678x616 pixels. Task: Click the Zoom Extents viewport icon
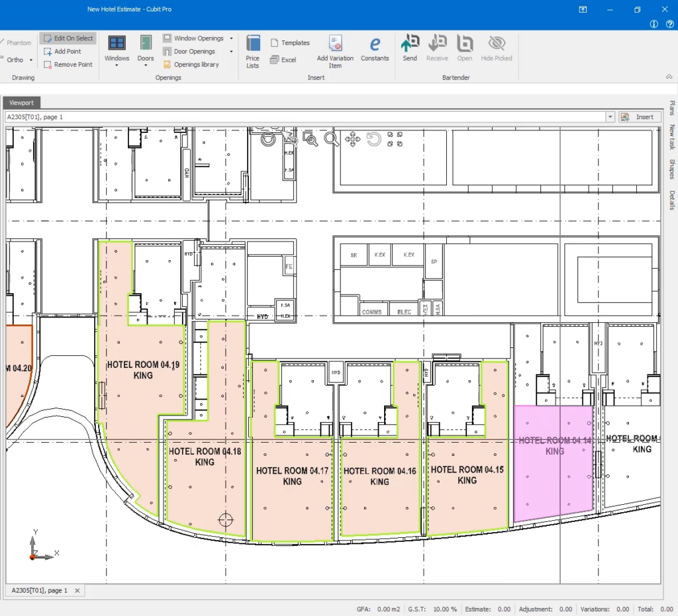click(x=395, y=139)
